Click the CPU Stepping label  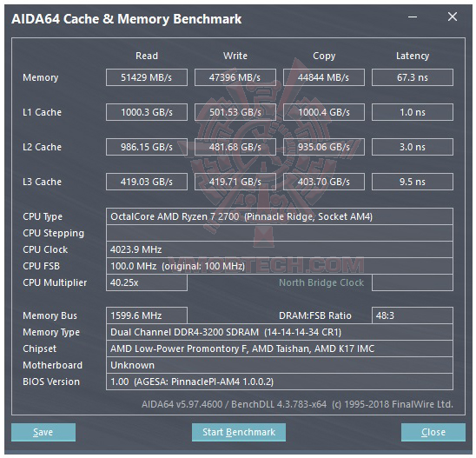point(54,233)
